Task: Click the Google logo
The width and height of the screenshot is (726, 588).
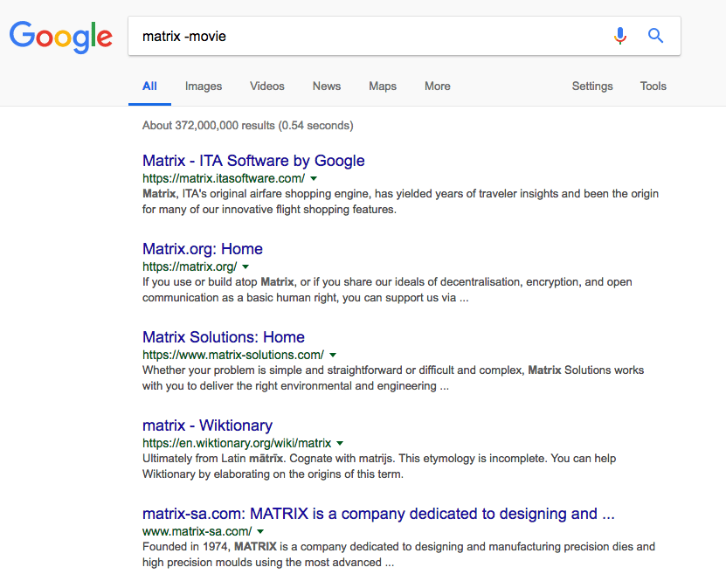Action: (60, 36)
